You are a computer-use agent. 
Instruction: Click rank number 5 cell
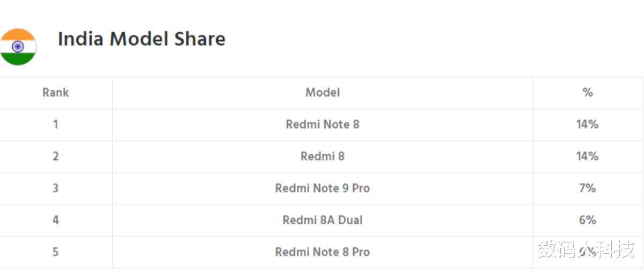coord(55,252)
